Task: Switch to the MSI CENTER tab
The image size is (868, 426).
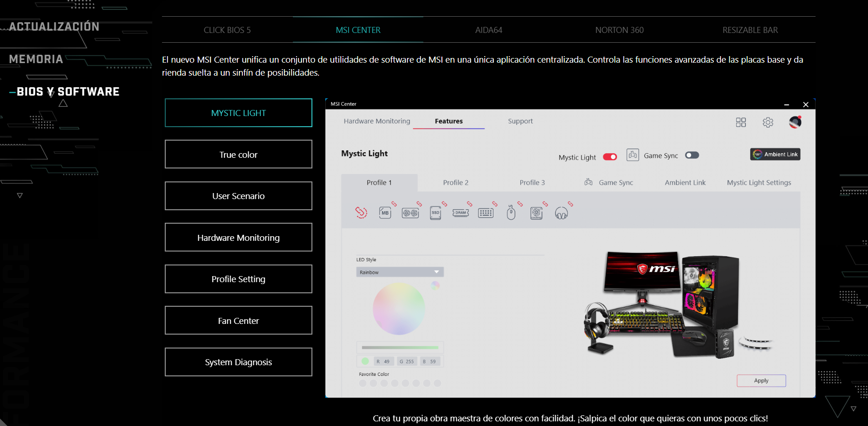Action: coord(358,30)
